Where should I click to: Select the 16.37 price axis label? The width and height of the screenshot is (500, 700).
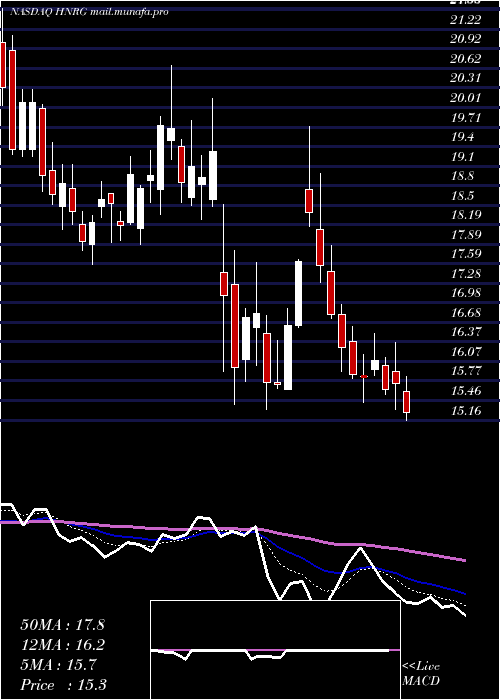[466, 332]
